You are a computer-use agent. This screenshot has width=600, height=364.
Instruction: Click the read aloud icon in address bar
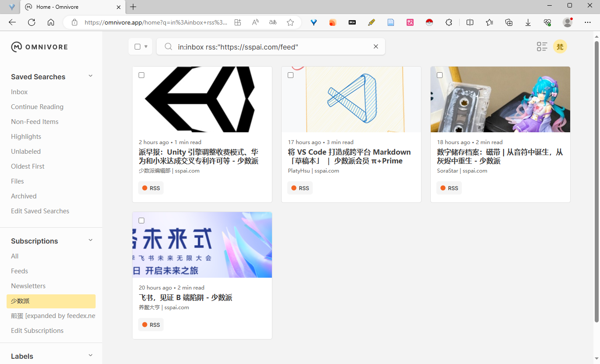(x=255, y=22)
